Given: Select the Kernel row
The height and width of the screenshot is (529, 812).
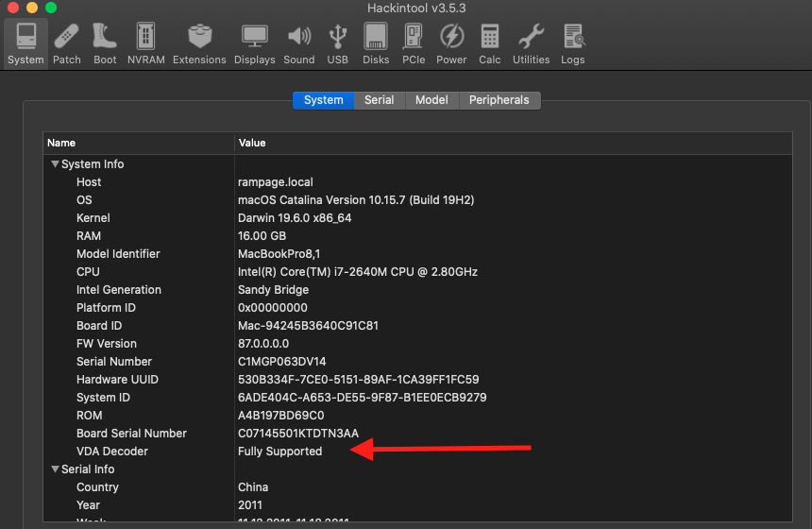Looking at the screenshot, I should (x=417, y=217).
